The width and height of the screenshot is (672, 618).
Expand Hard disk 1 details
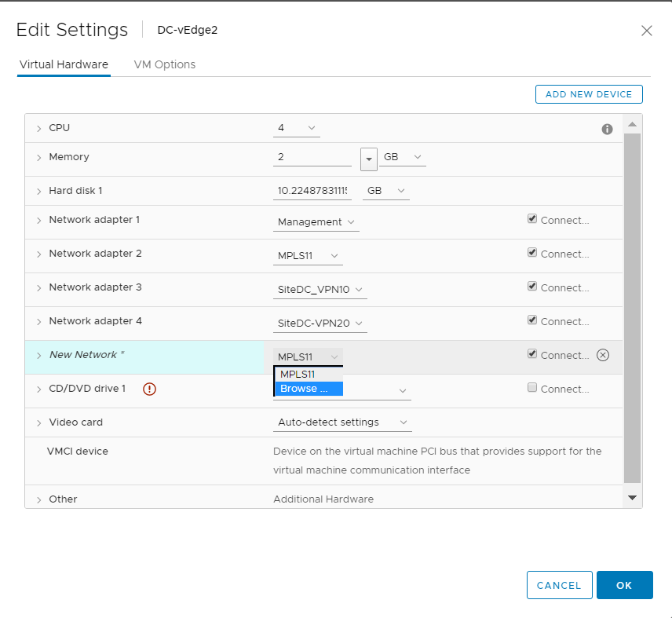click(38, 191)
